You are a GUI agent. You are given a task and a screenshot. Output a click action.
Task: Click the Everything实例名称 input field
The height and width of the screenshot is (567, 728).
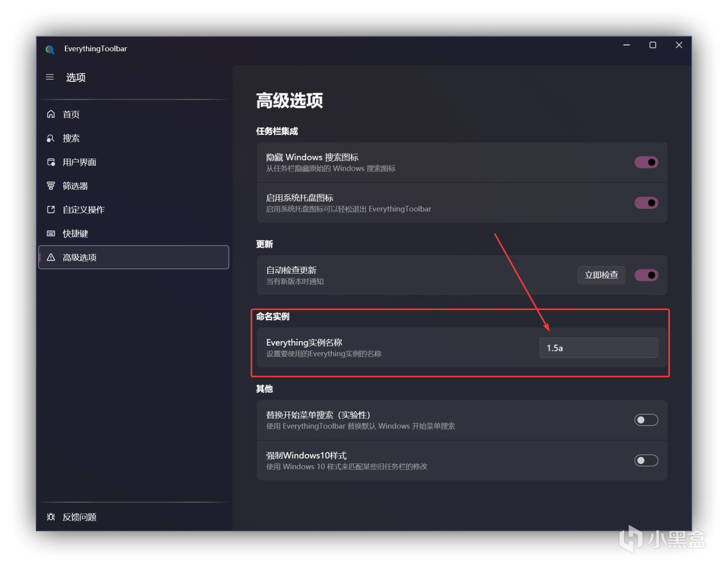tap(598, 348)
